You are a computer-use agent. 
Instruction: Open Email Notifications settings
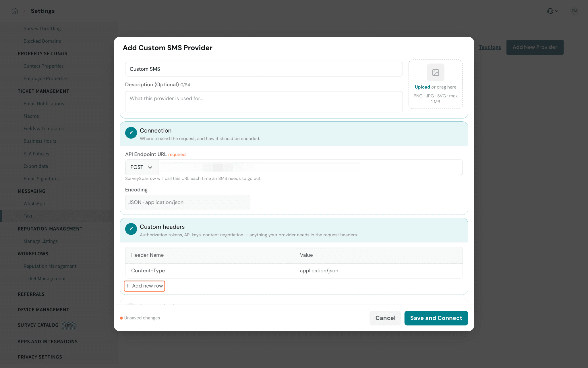44,103
